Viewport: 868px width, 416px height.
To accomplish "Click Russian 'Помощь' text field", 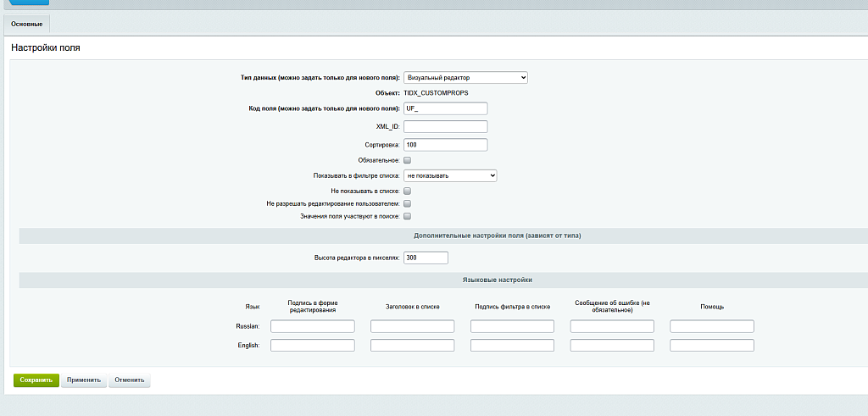I will [712, 326].
